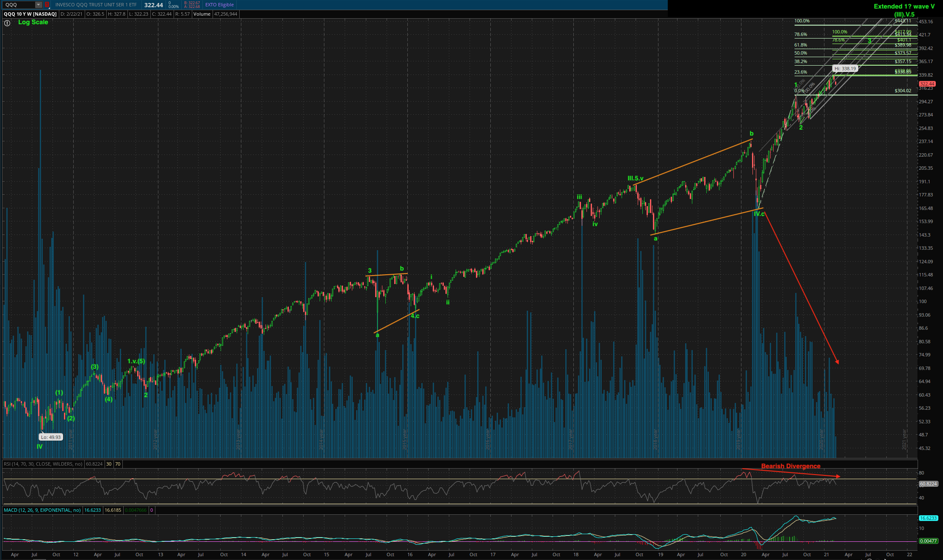Click the QQQ symbol entry field
This screenshot has width=943, height=560.
click(x=18, y=5)
